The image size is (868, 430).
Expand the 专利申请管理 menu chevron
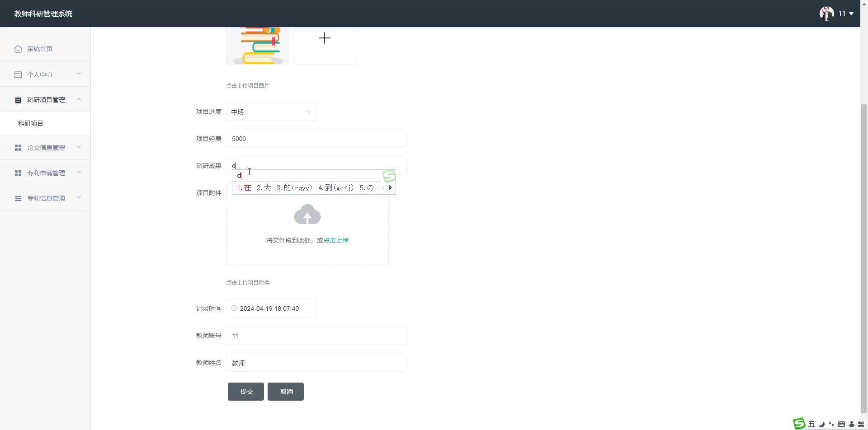pos(79,173)
